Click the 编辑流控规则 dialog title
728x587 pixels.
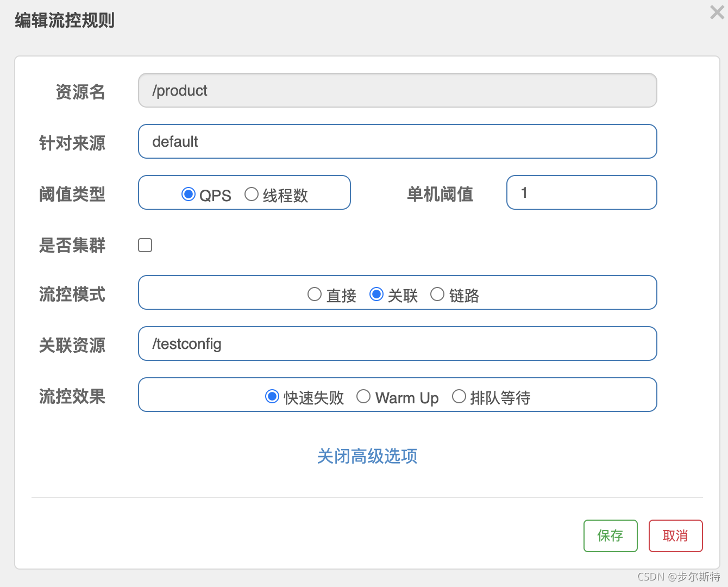(x=65, y=21)
